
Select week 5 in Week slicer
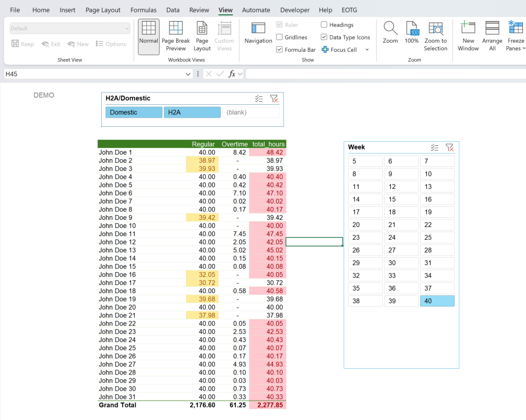click(365, 161)
